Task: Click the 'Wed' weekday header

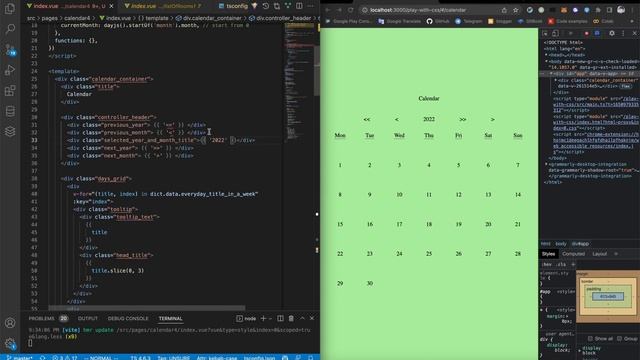Action: 399,135
